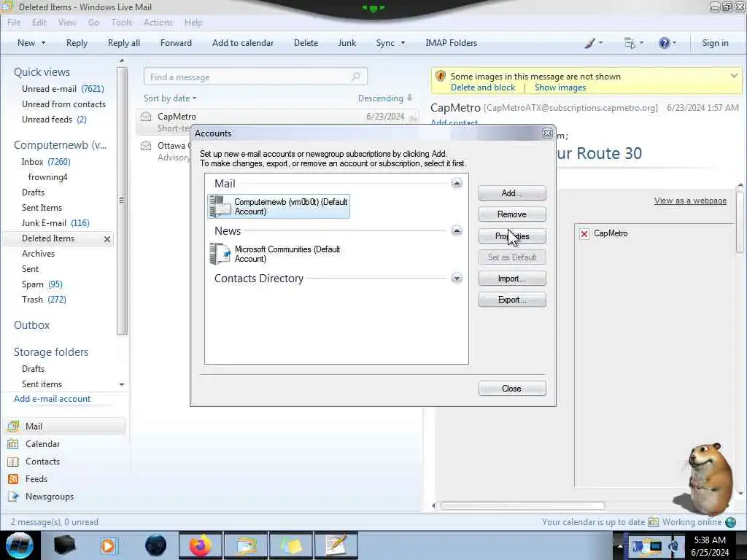Select the Junk E-mail folder

[x=55, y=223]
